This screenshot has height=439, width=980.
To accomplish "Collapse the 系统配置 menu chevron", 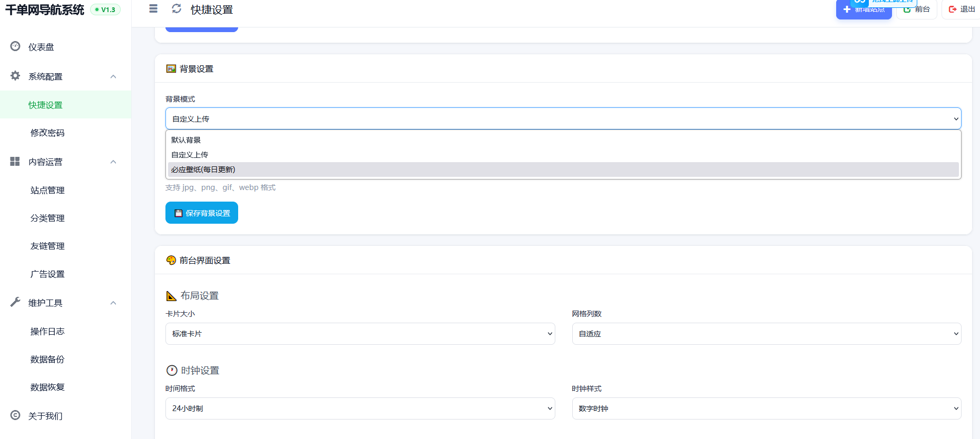I will [x=113, y=76].
